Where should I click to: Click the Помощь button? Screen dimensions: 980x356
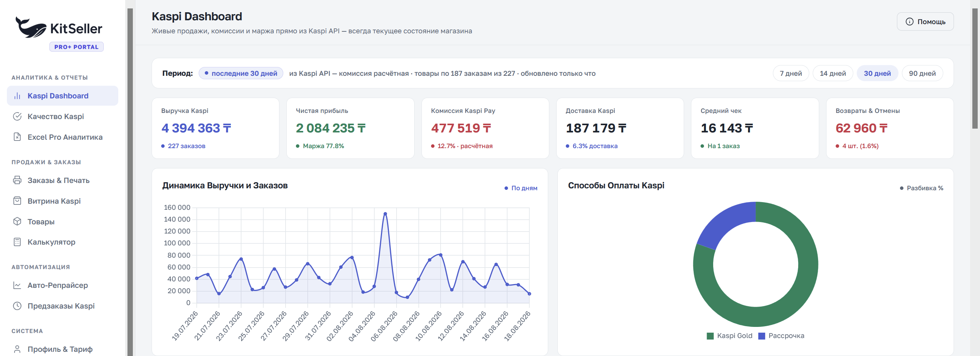point(925,21)
